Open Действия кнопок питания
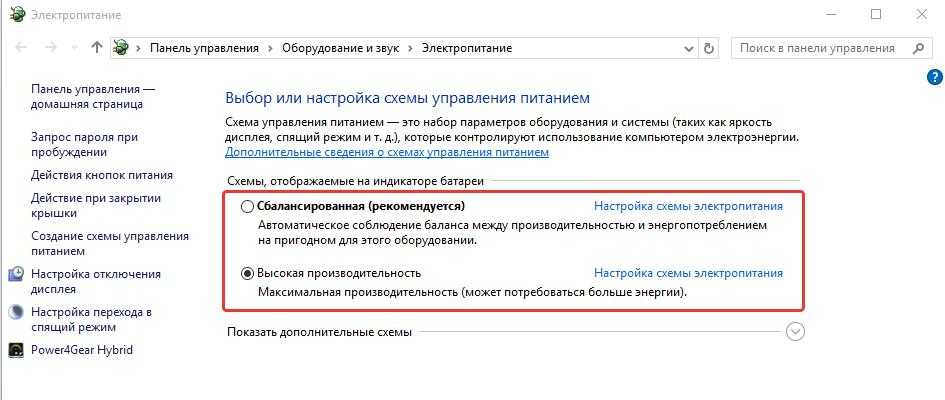The image size is (945, 400). 102,175
